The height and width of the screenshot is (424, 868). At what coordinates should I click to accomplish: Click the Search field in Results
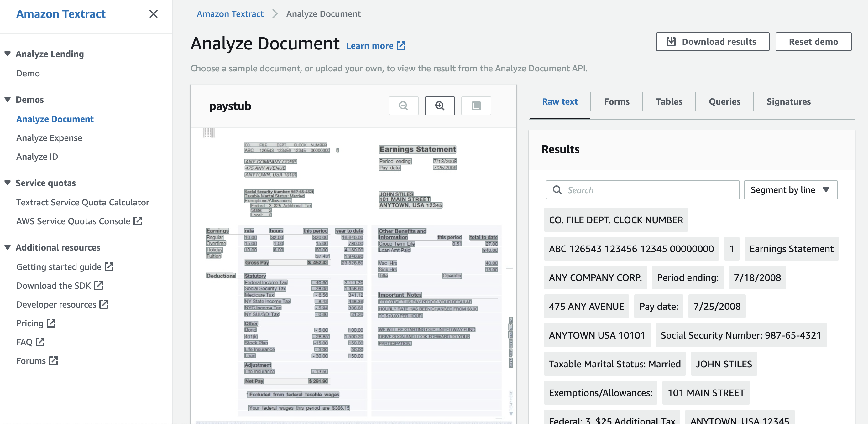(643, 190)
